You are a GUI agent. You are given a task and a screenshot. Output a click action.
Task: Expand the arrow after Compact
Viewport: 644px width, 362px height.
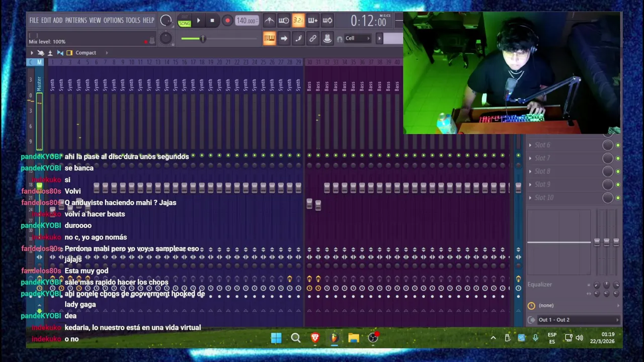106,53
